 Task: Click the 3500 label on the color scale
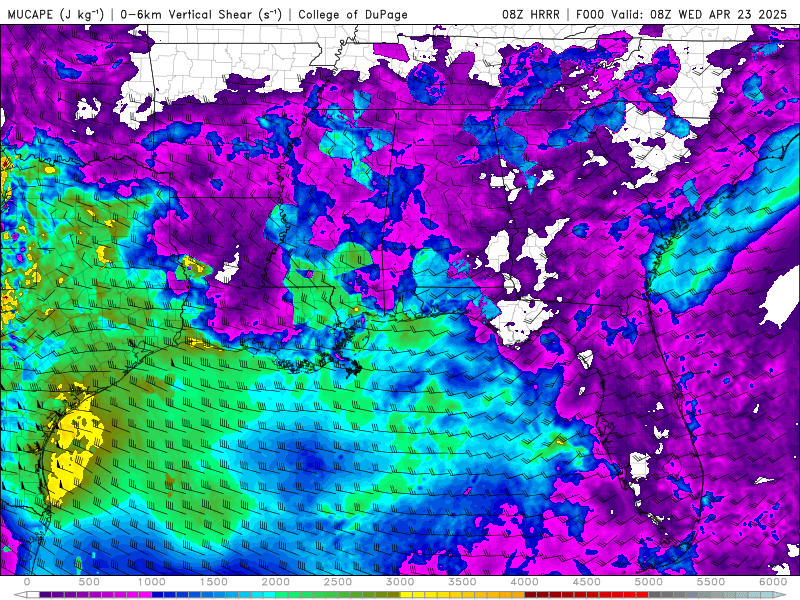[x=463, y=582]
